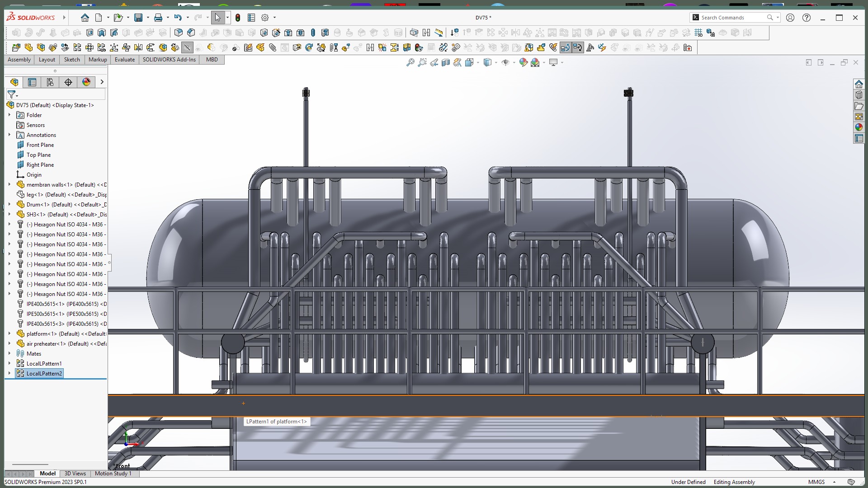Click the Open file folder icon
The image size is (868, 488).
pos(118,18)
